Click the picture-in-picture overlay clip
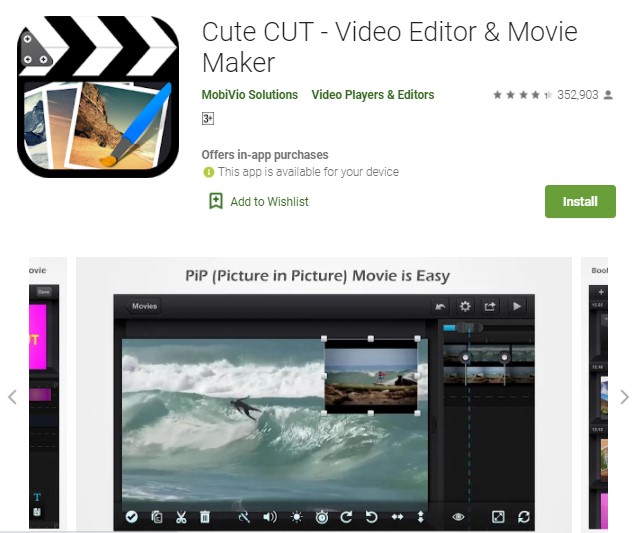642x533 pixels. tap(371, 376)
